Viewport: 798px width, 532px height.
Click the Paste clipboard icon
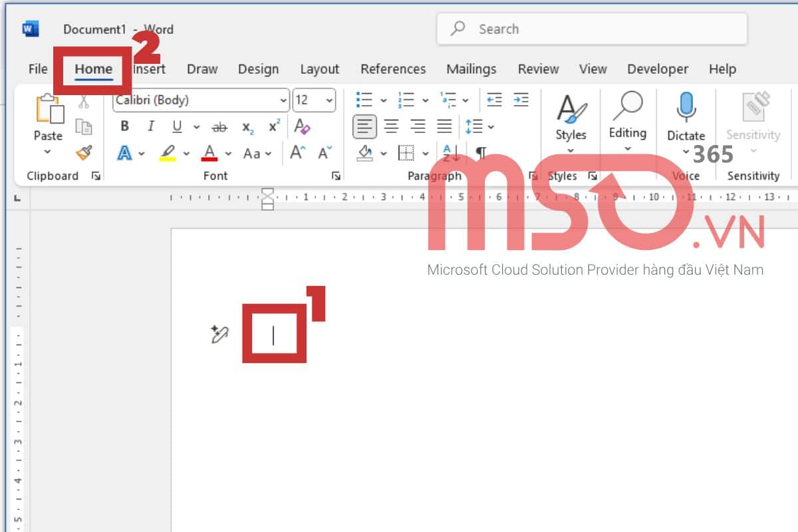coord(49,108)
